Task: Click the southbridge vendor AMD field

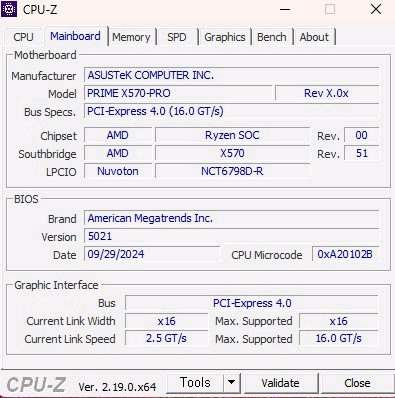Action: click(x=118, y=153)
